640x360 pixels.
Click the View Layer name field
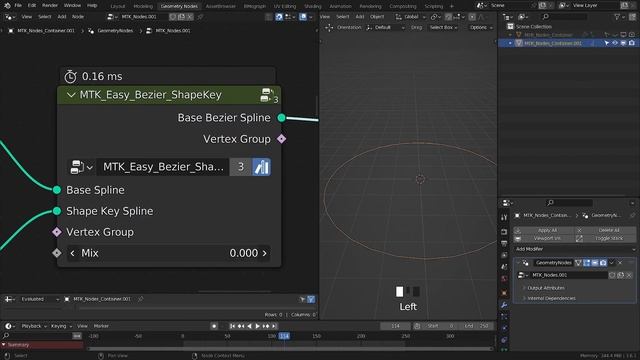[x=595, y=5]
